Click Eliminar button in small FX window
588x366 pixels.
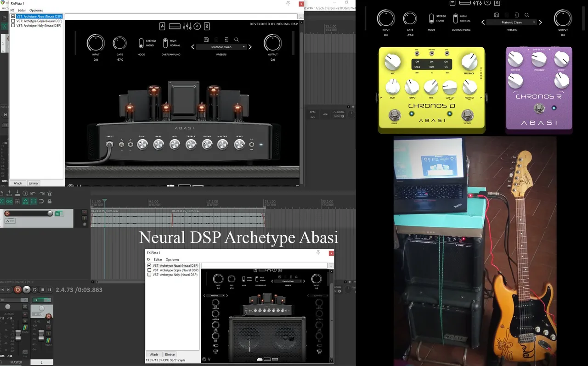[x=170, y=355]
